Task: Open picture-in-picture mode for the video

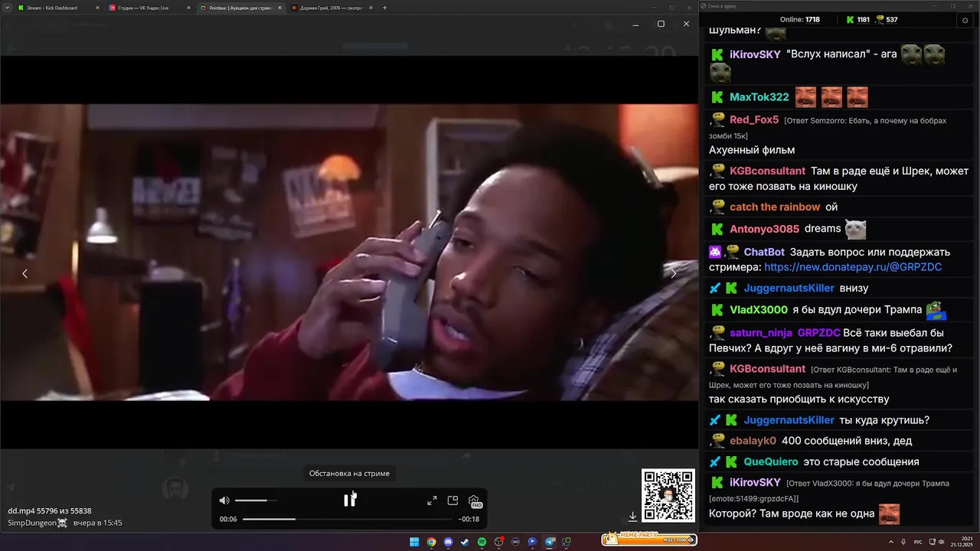Action: click(452, 500)
